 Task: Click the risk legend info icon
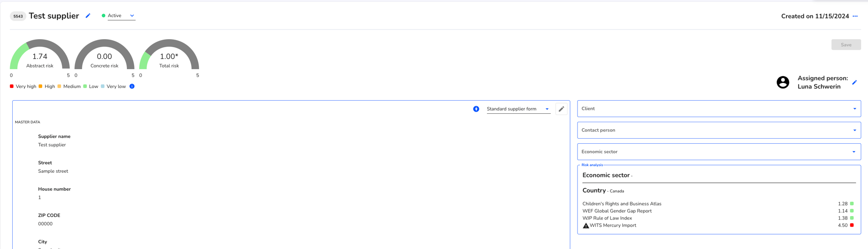point(132,86)
